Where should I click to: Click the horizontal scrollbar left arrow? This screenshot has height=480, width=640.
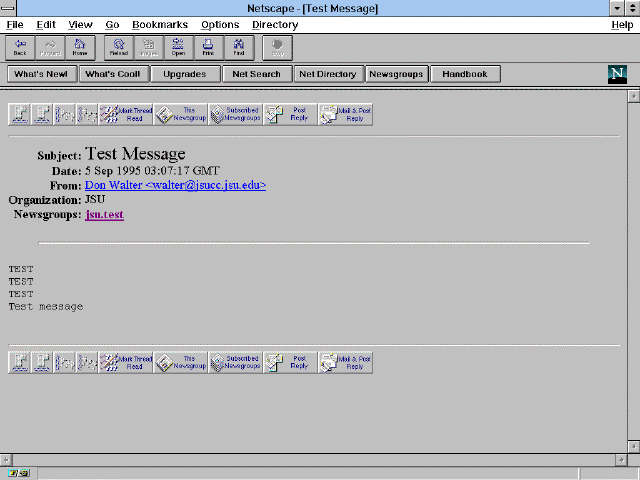pos(6,460)
